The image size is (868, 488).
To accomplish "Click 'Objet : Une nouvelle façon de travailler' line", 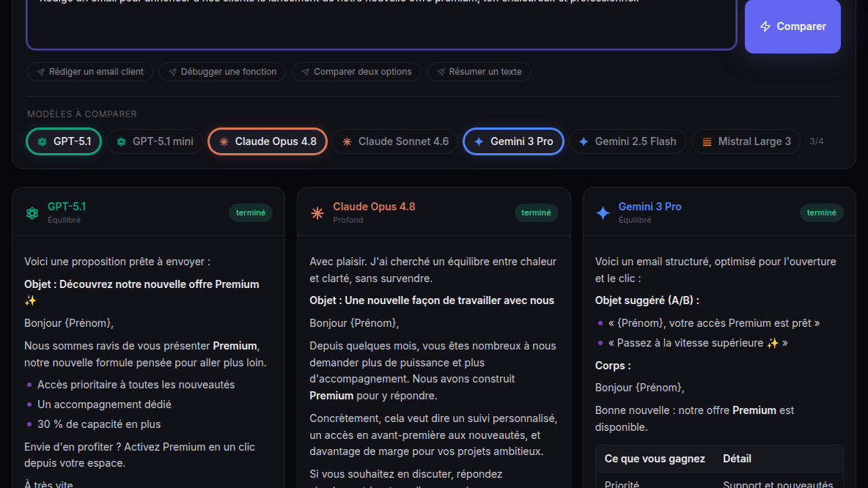I will (x=432, y=300).
